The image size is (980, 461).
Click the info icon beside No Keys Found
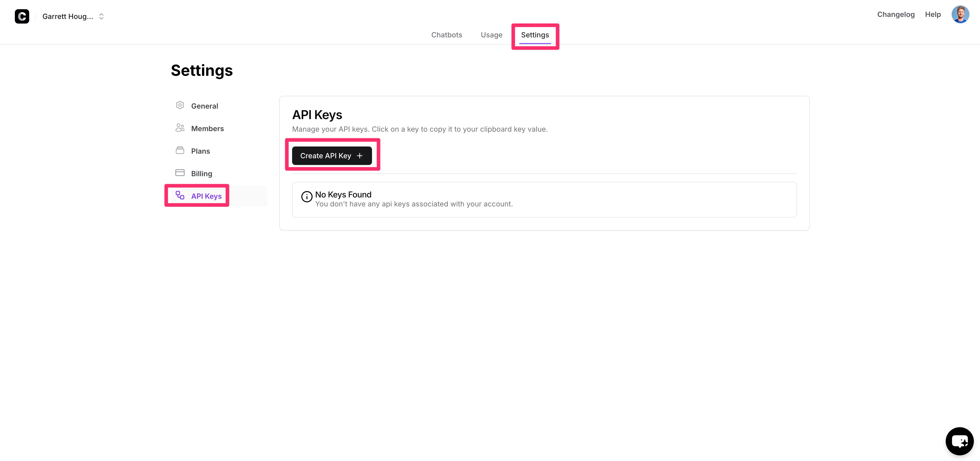pyautogui.click(x=307, y=197)
